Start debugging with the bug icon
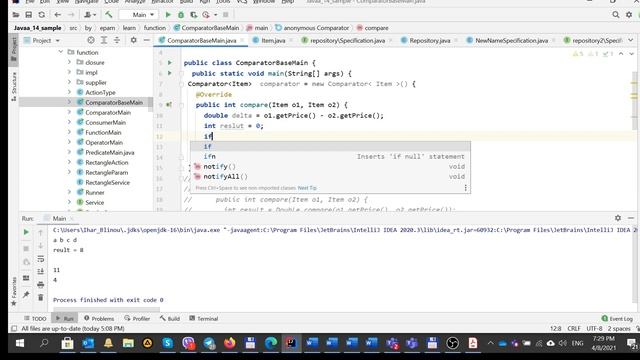 tap(181, 15)
